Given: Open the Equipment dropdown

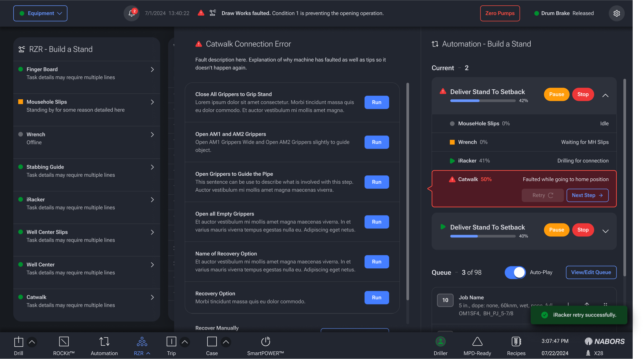Looking at the screenshot, I should click(40, 13).
